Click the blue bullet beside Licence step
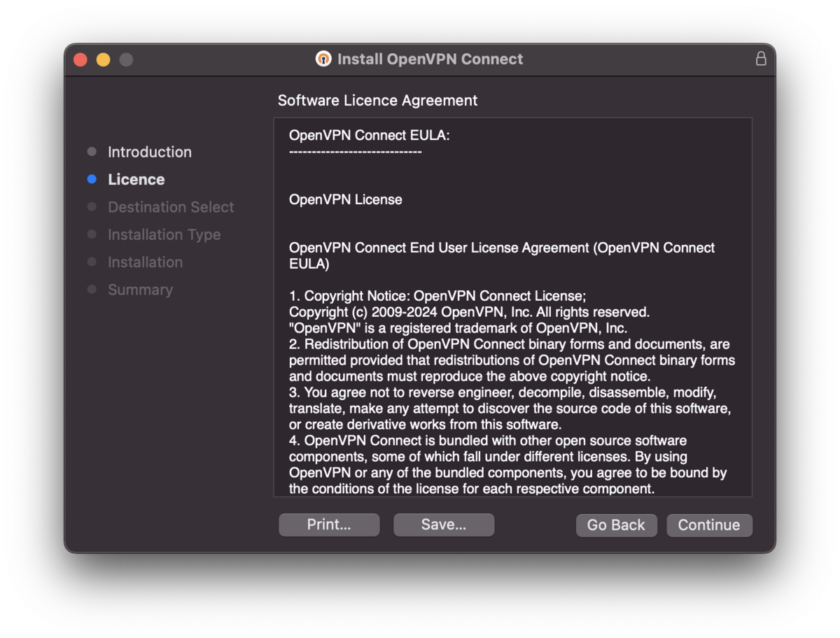 (92, 179)
